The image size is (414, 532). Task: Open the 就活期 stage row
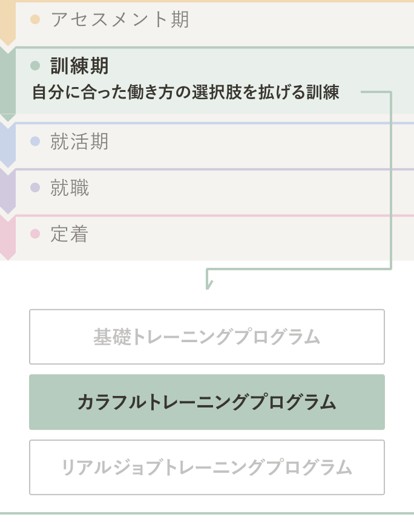215,146
